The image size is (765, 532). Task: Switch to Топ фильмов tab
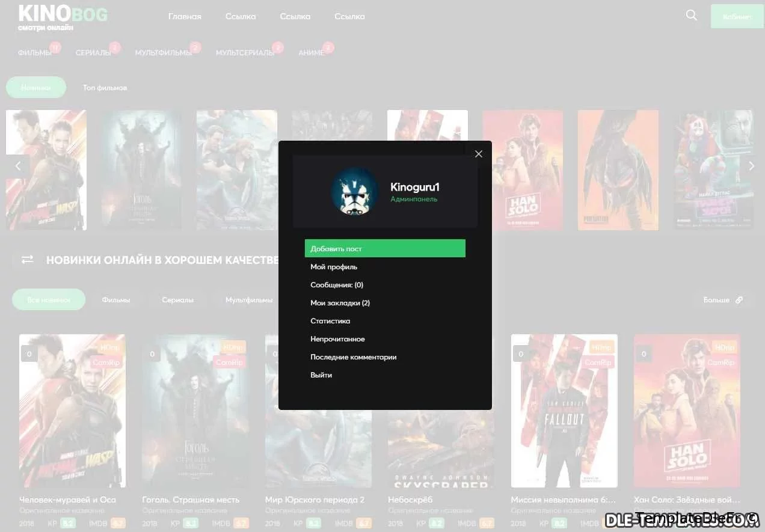(x=105, y=88)
